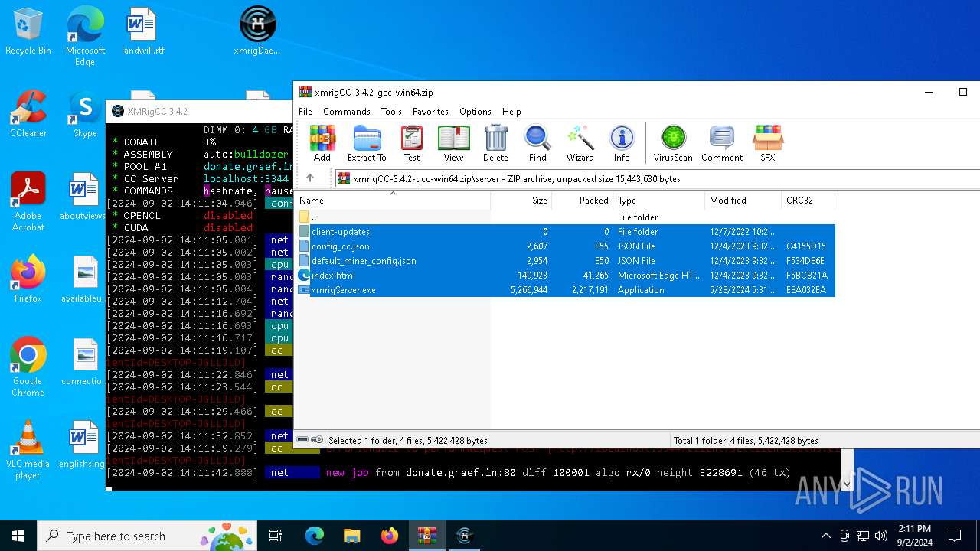The image size is (980, 551).
Task: Click the archive path address field
Action: [658, 178]
